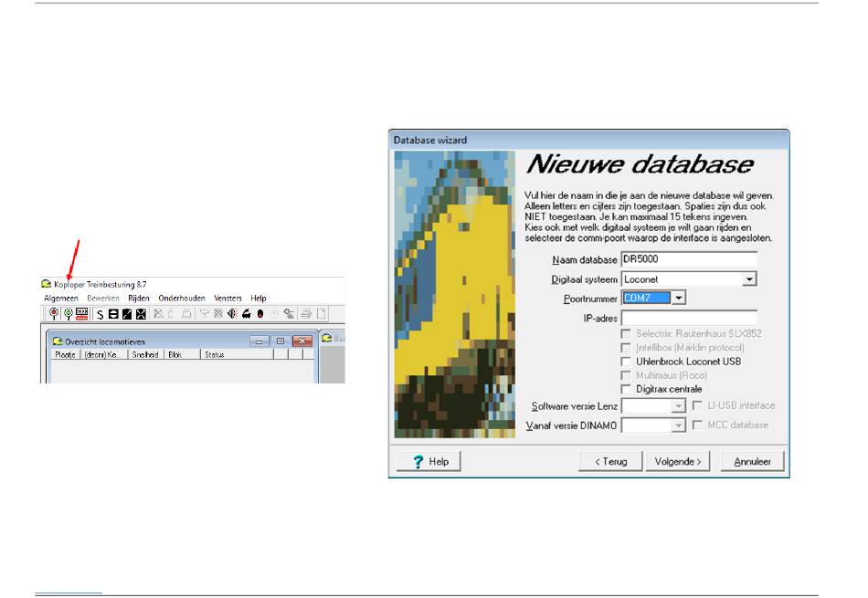868x598 pixels.
Task: Click the Database wizard title text
Action: point(430,140)
